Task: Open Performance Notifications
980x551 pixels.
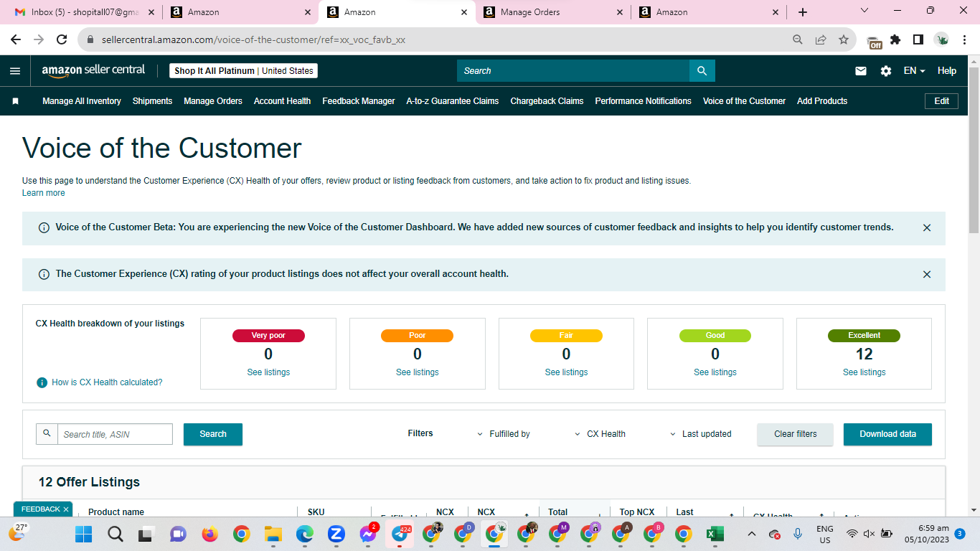Action: (x=644, y=101)
